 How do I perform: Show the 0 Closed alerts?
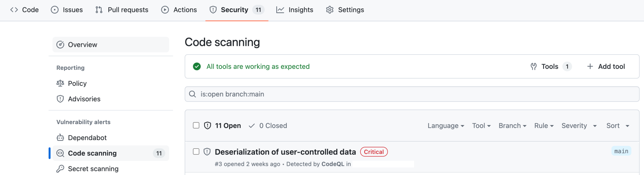tap(268, 126)
